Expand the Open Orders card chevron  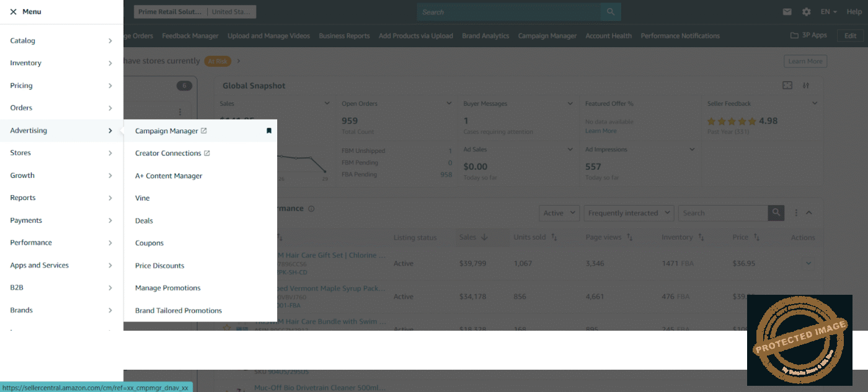(449, 103)
